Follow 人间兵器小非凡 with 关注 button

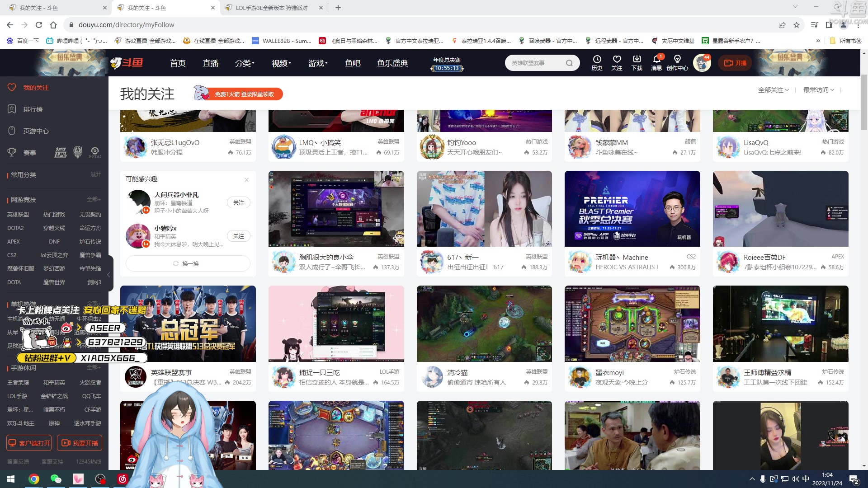tap(239, 203)
